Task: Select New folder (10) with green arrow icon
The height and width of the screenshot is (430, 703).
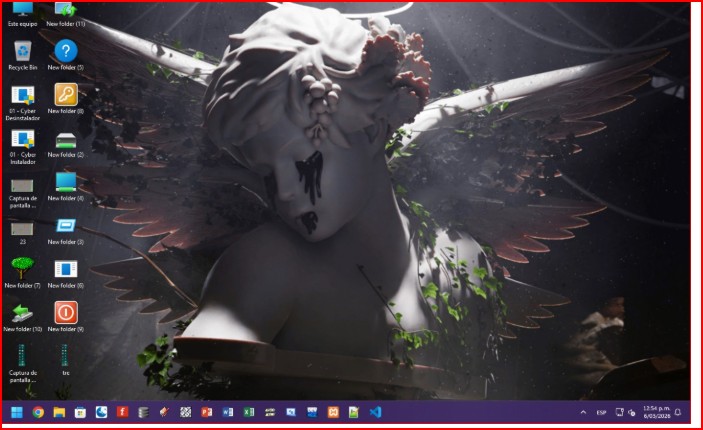Action: tap(22, 312)
